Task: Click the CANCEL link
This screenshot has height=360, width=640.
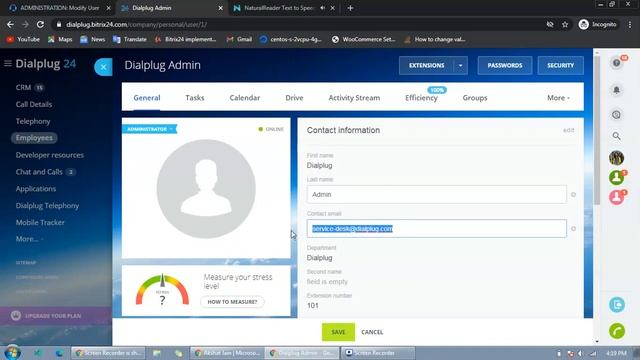Action: coord(372,332)
